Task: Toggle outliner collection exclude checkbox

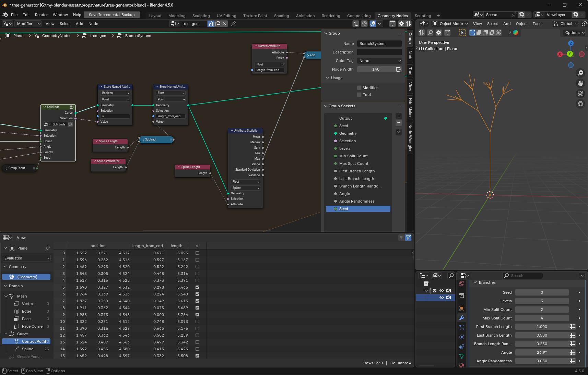Action: 435,291
